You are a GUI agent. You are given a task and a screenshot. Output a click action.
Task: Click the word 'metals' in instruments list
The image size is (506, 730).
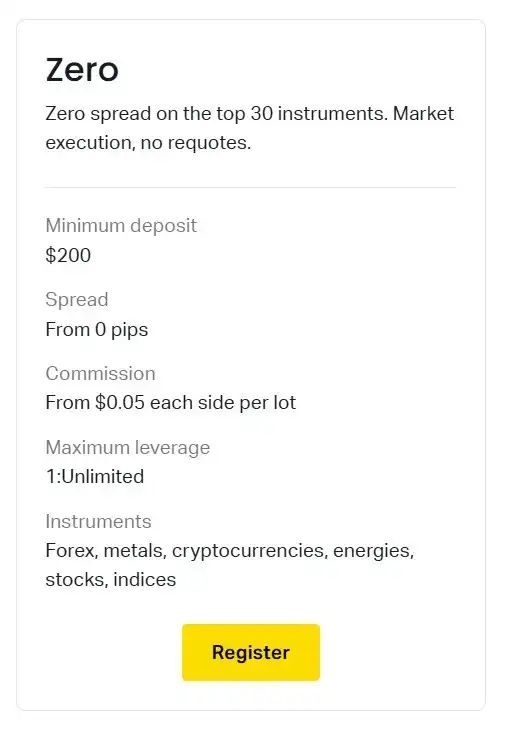pos(134,551)
